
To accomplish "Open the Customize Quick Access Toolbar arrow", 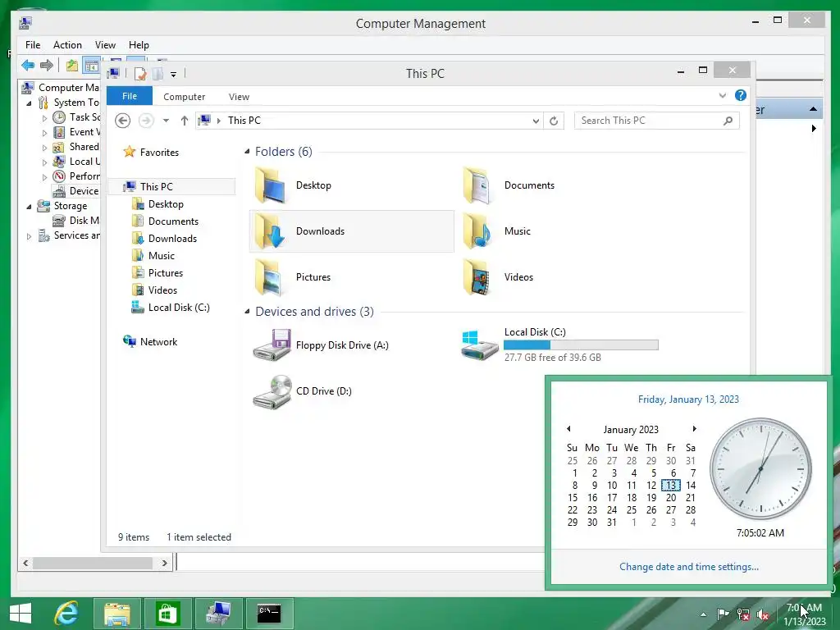I will coord(174,75).
